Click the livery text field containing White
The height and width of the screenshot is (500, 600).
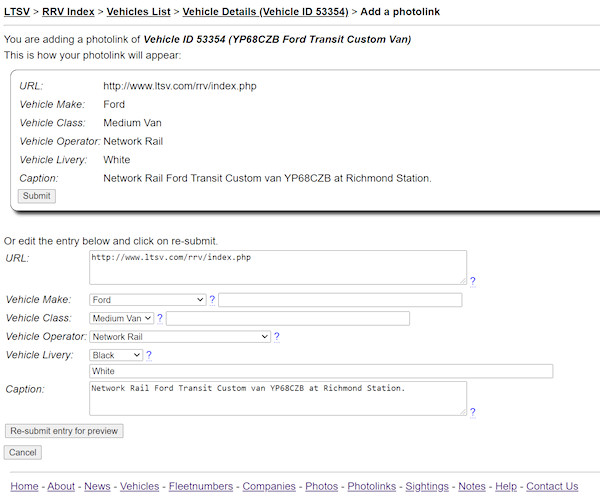[x=320, y=372]
